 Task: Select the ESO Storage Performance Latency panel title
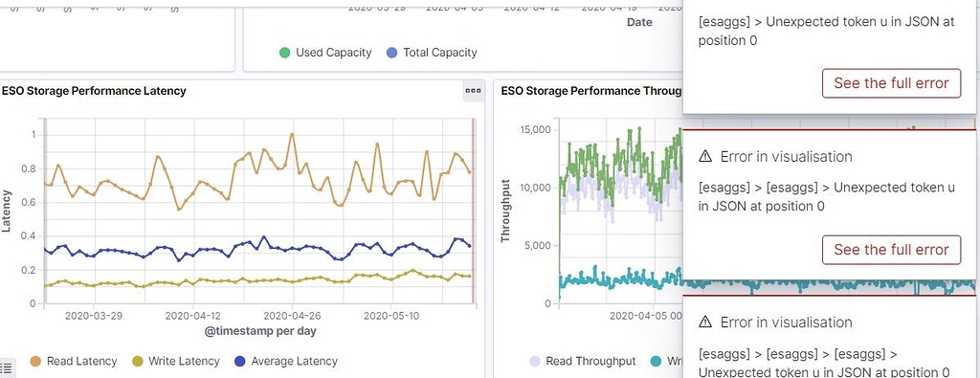coord(94,91)
